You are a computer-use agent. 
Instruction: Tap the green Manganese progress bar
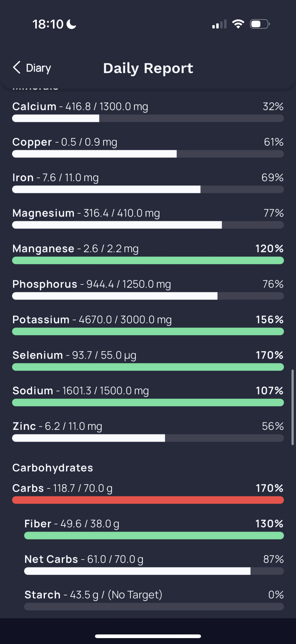pos(148,260)
